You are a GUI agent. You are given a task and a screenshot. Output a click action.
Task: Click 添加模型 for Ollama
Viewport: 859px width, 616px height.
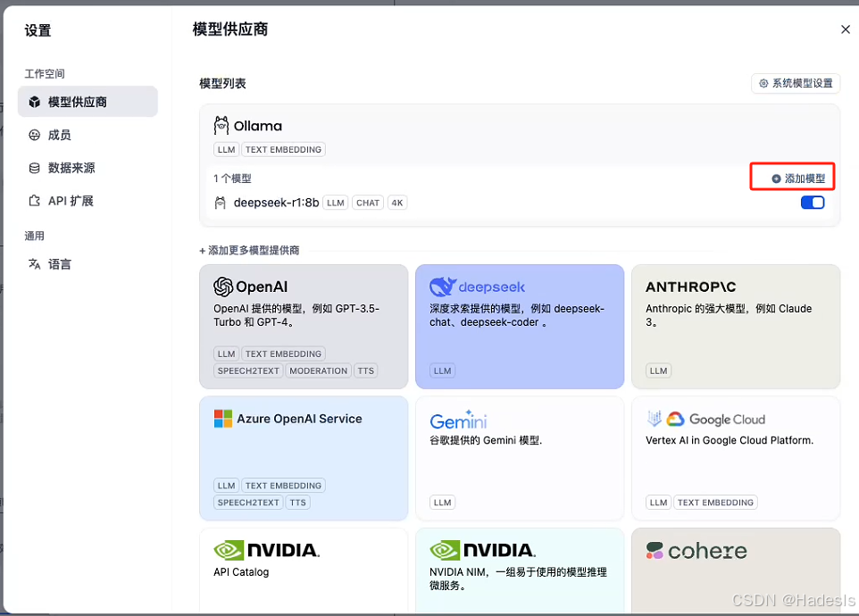798,179
